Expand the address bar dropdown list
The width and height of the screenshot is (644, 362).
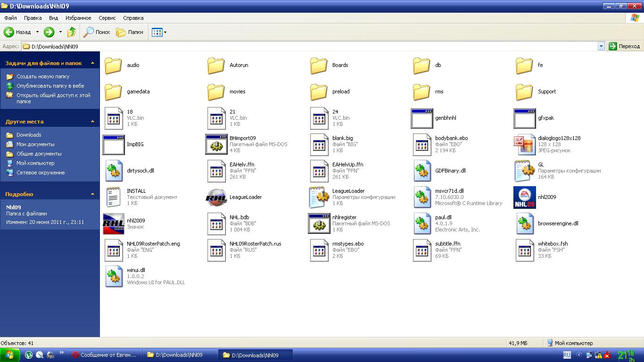[601, 46]
